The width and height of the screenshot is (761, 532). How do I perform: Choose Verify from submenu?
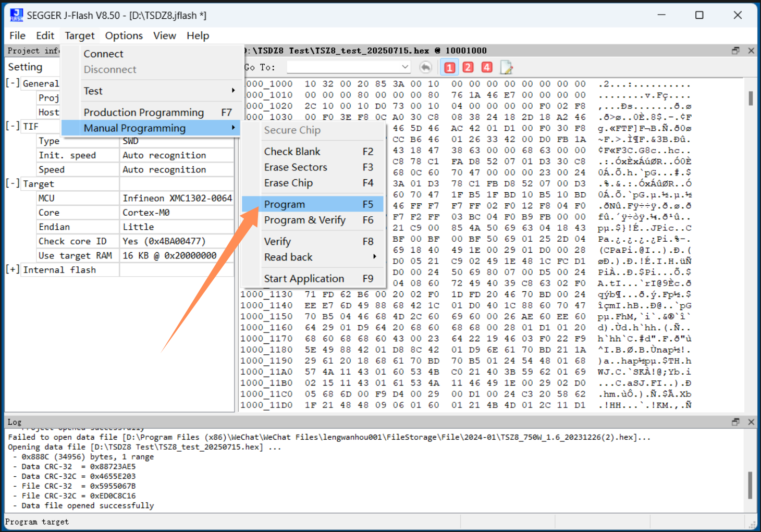pyautogui.click(x=313, y=241)
